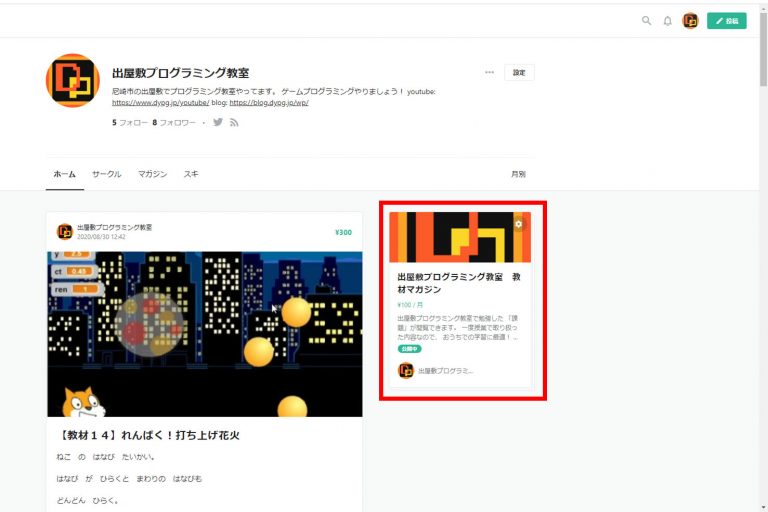This screenshot has width=768, height=512.
Task: Open the search magnifier icon
Action: click(x=647, y=21)
